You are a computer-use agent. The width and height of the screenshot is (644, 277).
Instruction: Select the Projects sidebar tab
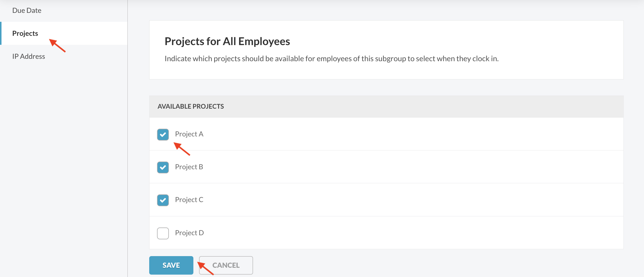25,33
